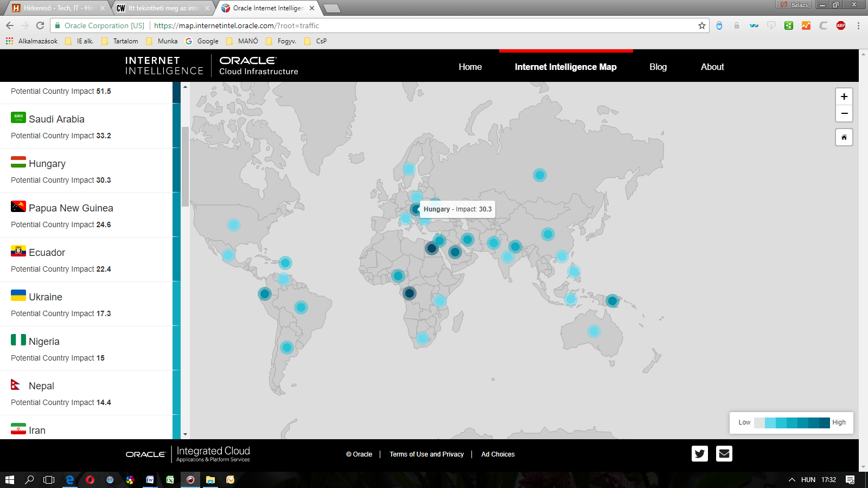Click the Argentina marker on the map
Image resolution: width=868 pixels, height=488 pixels.
tap(287, 348)
